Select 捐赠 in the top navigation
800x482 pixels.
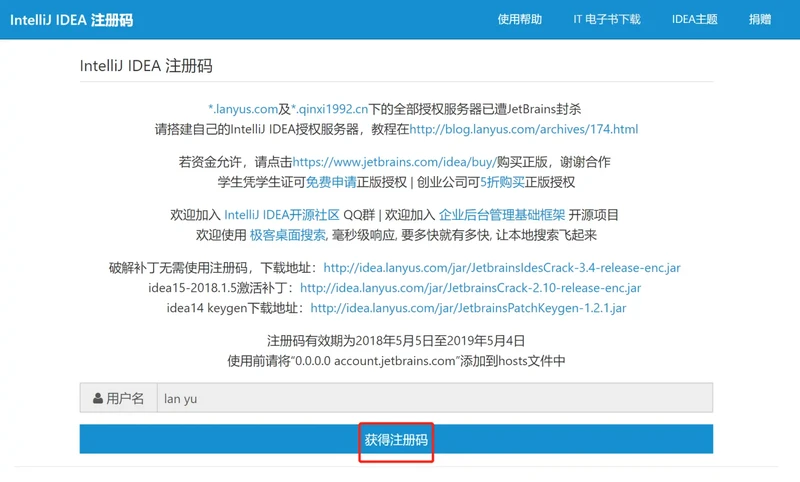coord(760,20)
